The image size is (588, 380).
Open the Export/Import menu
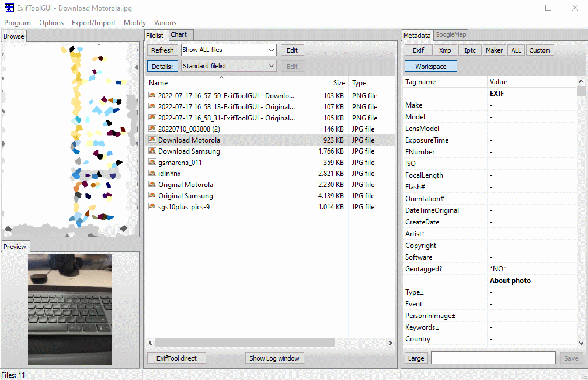[93, 23]
